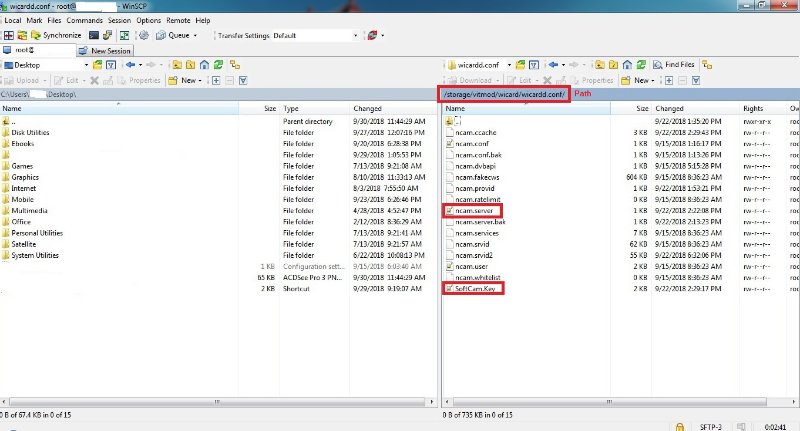Image resolution: width=800 pixels, height=431 pixels.
Task: Go to root directory in remote panel
Action: 614,65
